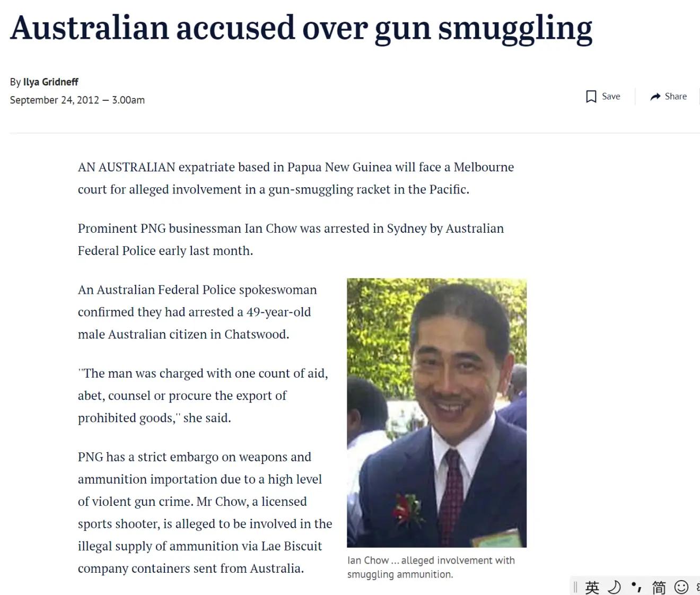Click the article date September 24, 2012

pos(54,100)
